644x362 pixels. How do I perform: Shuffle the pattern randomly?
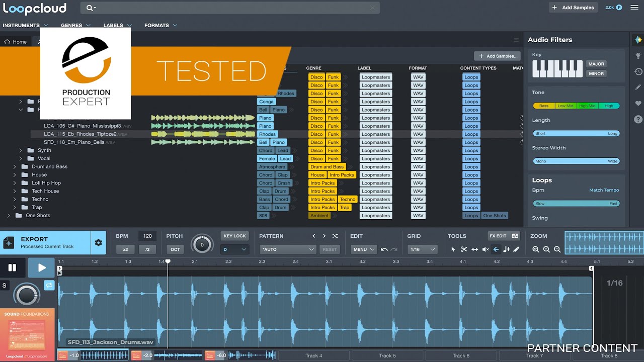tap(335, 236)
